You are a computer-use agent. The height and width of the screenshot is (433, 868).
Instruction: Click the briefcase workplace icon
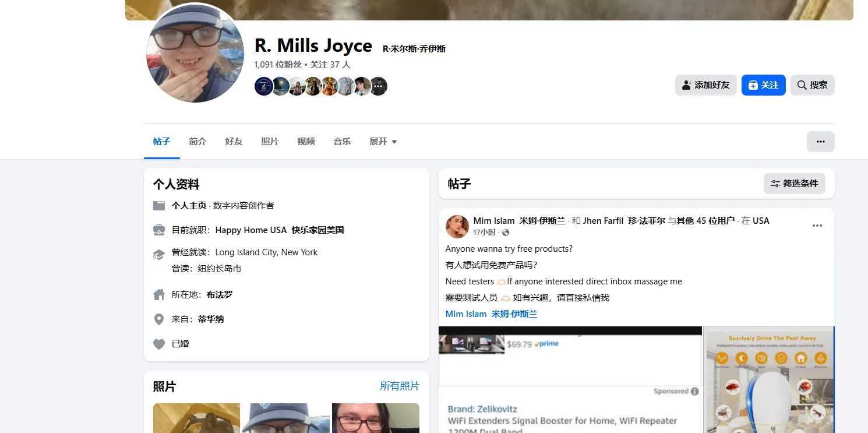coord(159,230)
